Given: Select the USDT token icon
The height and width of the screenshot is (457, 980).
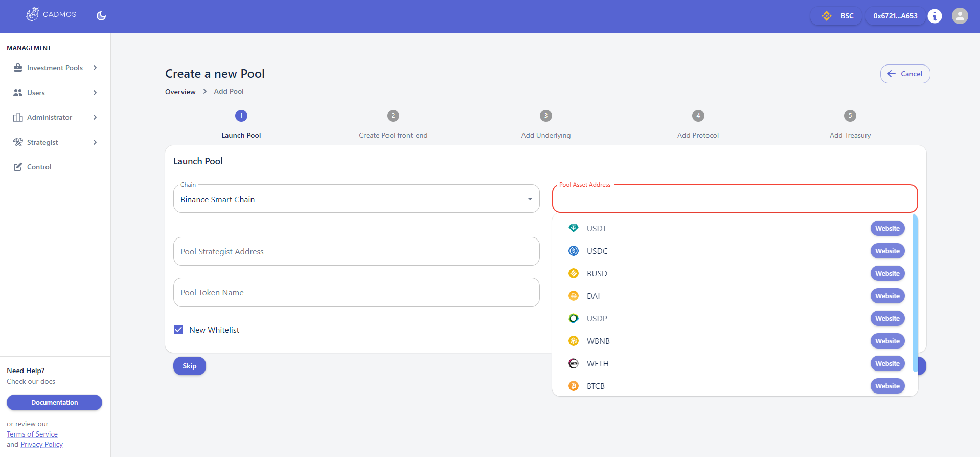Looking at the screenshot, I should 574,228.
